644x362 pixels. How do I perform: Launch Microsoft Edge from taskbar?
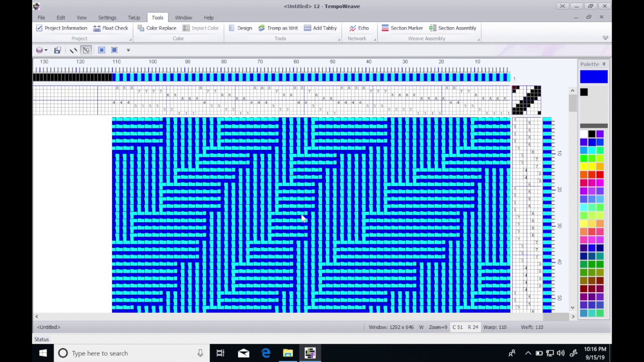(x=266, y=353)
